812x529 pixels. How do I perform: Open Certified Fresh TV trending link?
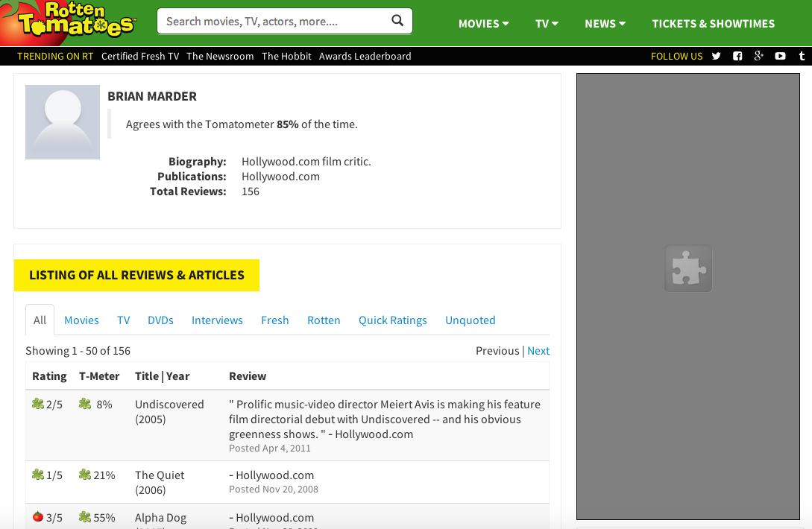point(140,57)
